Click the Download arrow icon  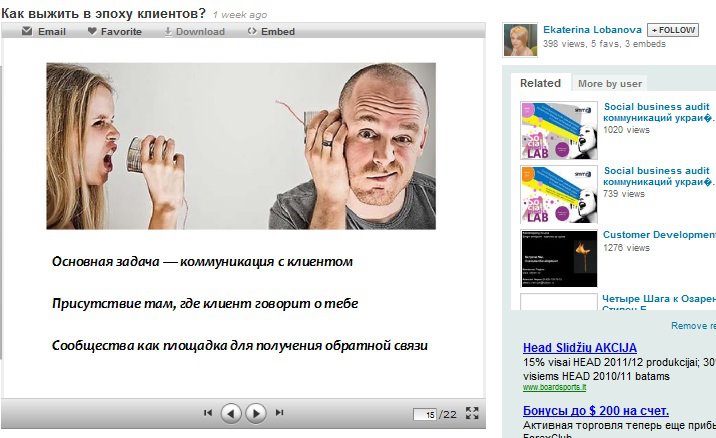click(x=168, y=31)
